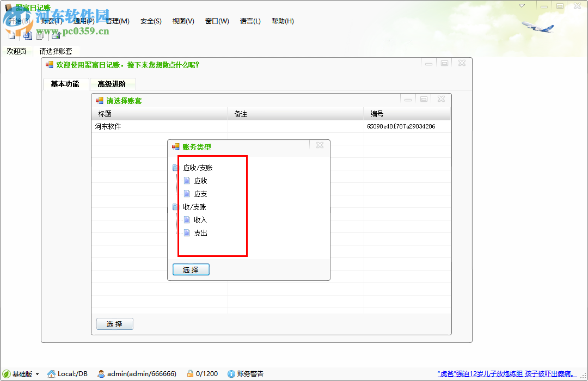Click the Local:/DB home icon in status bar

point(52,374)
